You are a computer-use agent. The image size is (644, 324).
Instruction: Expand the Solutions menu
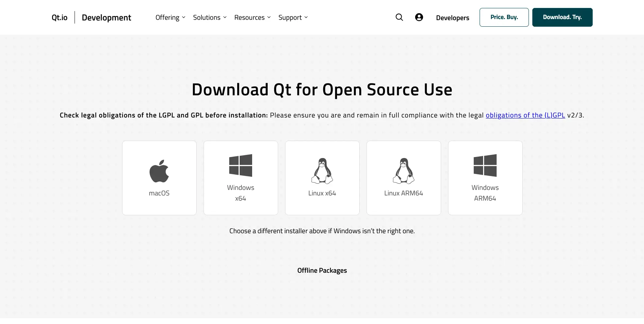210,17
